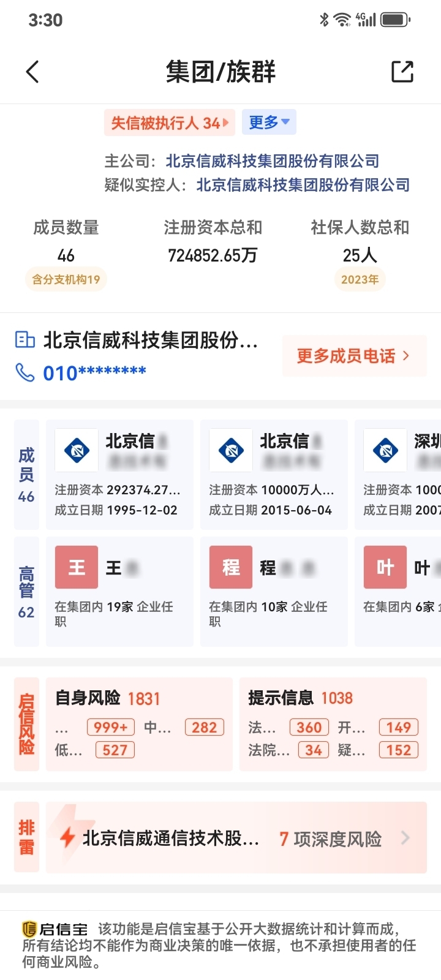Tap the 149 count badge

[399, 728]
